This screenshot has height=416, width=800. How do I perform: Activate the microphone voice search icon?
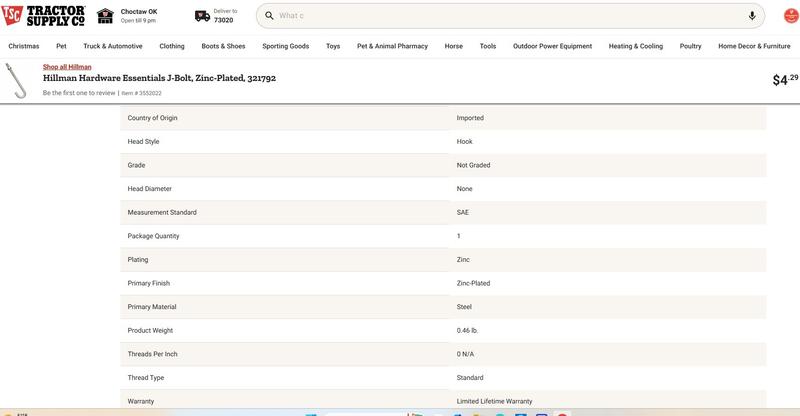(752, 16)
